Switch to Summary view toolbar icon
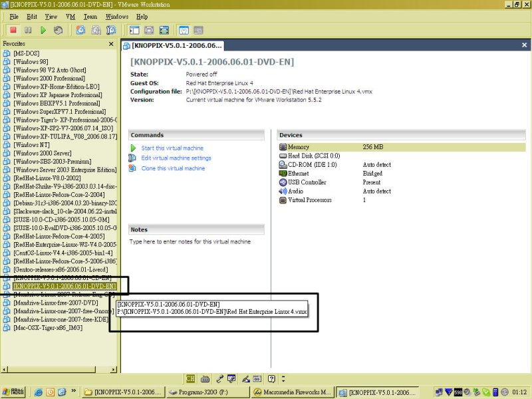Screen dimensions: 532x399 [x=184, y=30]
